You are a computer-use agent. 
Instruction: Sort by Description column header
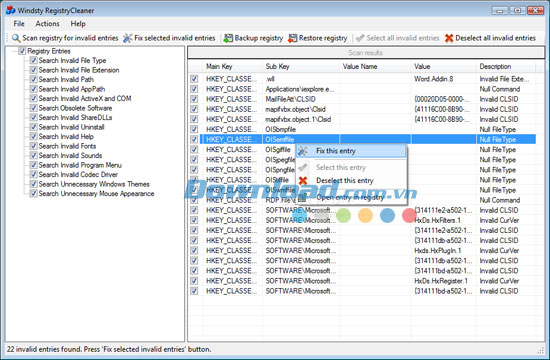coord(506,66)
